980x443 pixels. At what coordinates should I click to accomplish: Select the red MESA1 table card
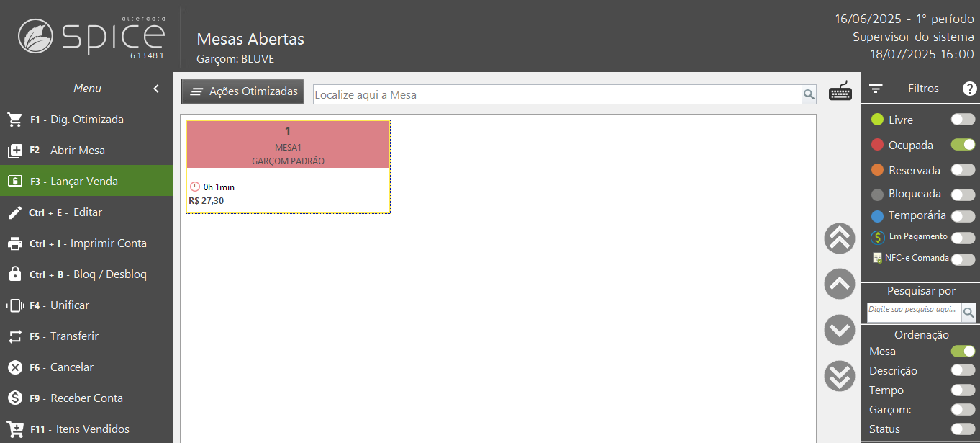click(288, 166)
